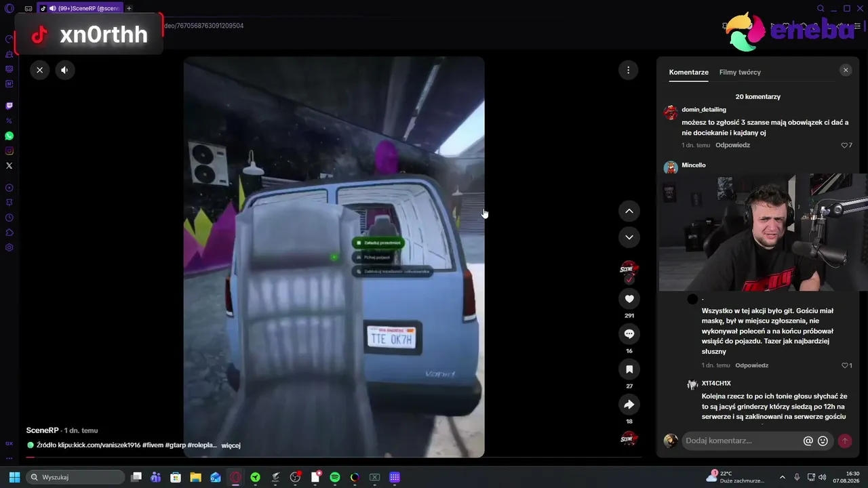868x488 pixels.
Task: Open the Opera GX main menu
Action: click(x=9, y=8)
